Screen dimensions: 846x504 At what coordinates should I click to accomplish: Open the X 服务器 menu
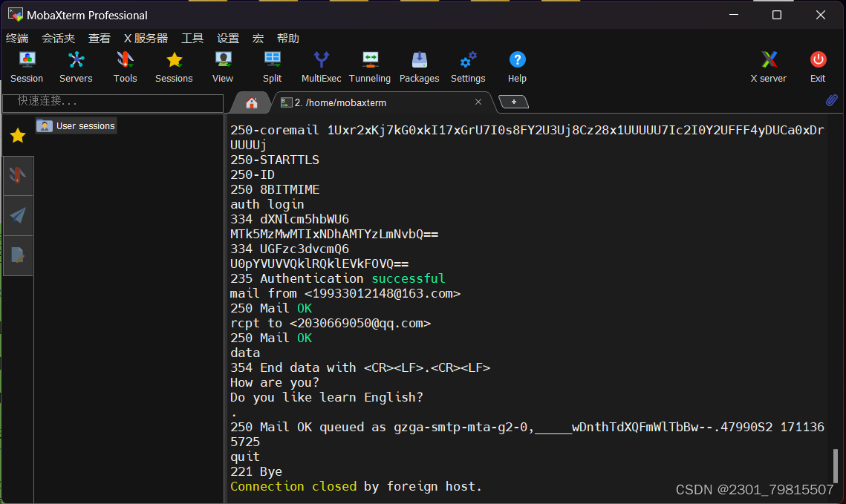146,39
